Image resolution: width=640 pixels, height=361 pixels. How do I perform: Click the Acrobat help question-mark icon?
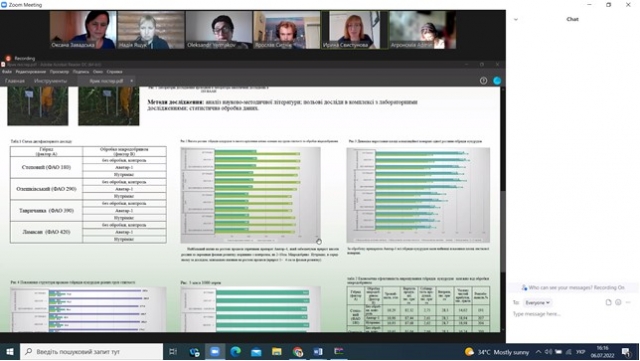coord(483,81)
